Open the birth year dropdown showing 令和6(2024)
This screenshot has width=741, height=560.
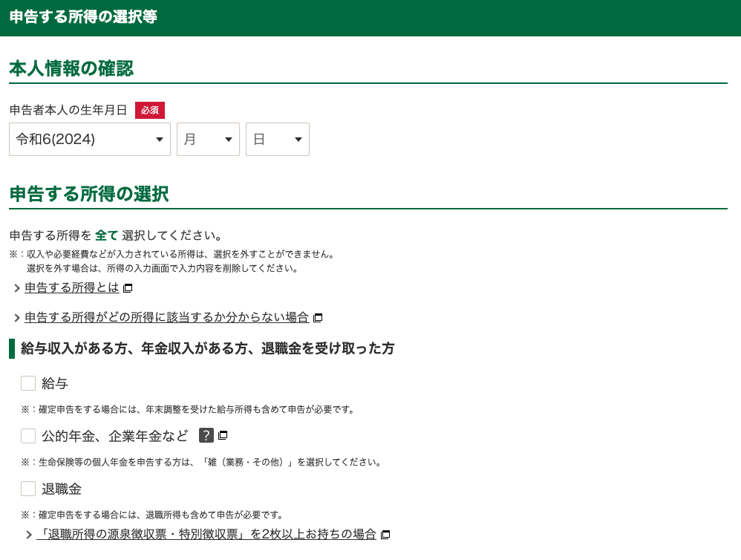coord(90,139)
